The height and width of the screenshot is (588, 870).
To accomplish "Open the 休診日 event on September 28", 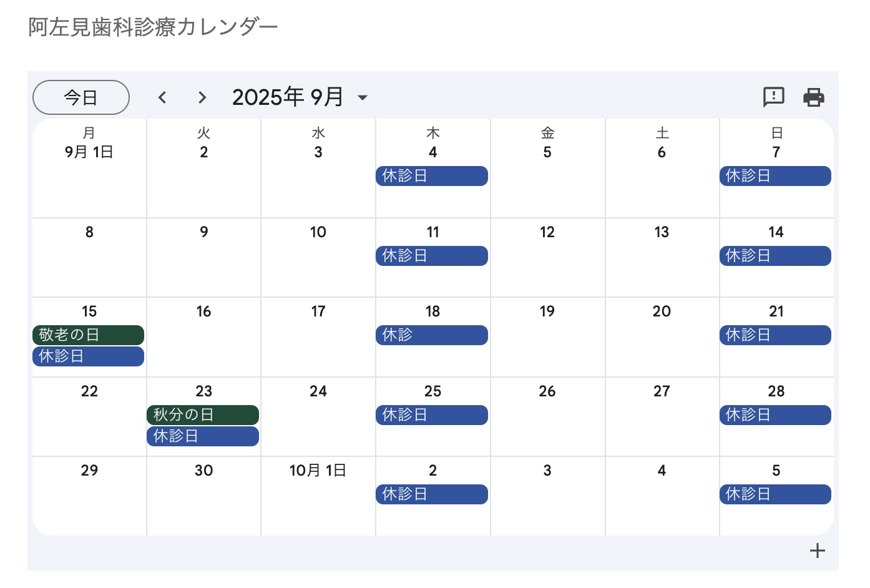I will point(775,415).
